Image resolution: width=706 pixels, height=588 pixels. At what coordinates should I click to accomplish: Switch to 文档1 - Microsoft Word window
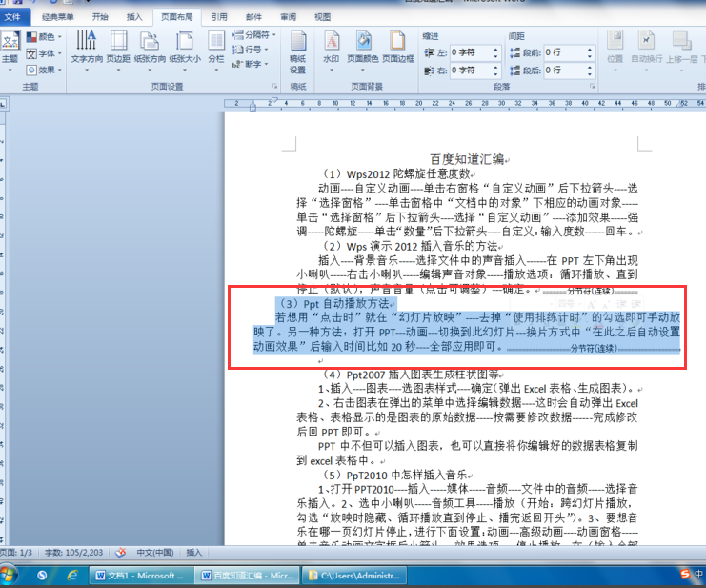coord(141,576)
